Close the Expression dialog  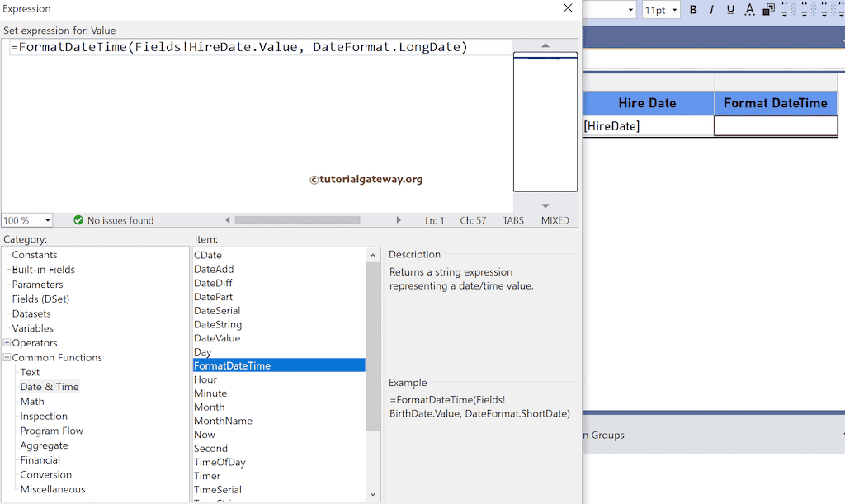point(568,8)
